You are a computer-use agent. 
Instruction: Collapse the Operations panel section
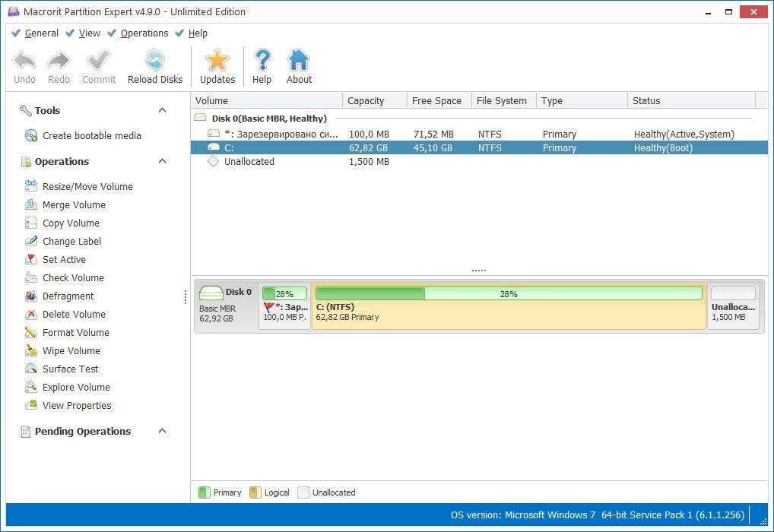[x=162, y=161]
